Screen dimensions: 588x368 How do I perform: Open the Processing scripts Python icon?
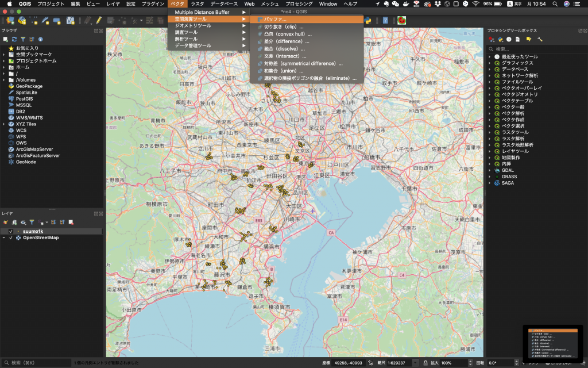coord(500,39)
